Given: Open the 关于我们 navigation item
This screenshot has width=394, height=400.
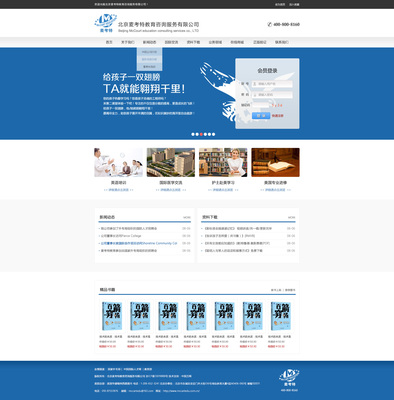Looking at the screenshot, I should 128,42.
